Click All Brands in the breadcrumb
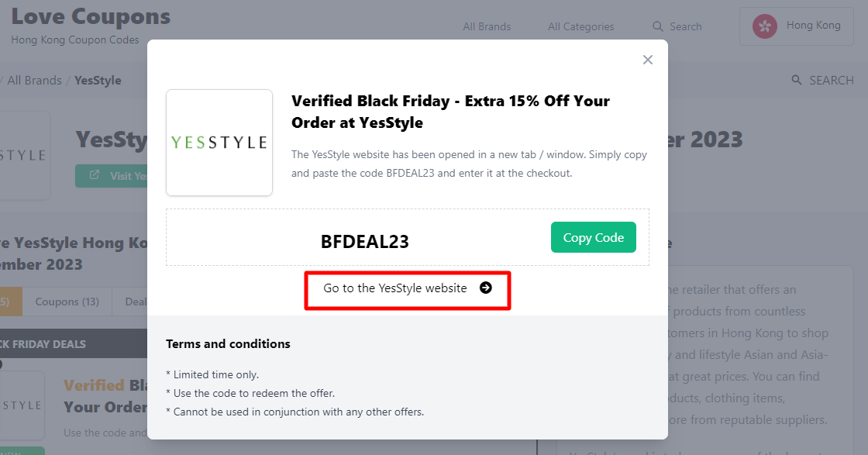The height and width of the screenshot is (455, 868). pyautogui.click(x=35, y=80)
